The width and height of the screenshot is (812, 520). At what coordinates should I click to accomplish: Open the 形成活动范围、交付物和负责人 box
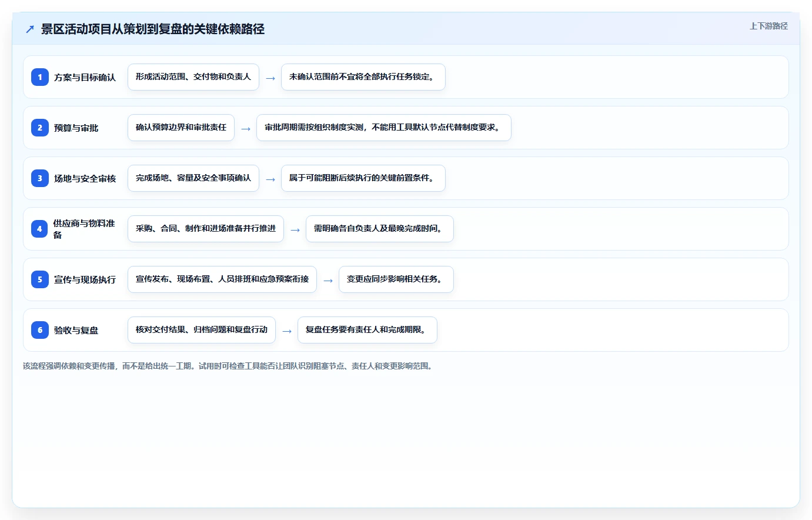tap(193, 77)
